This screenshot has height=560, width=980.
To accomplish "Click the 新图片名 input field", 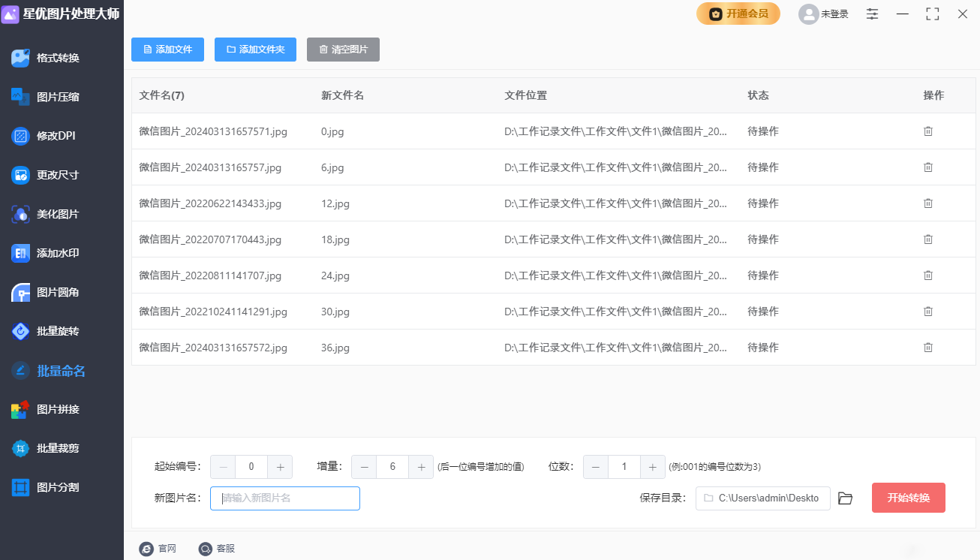I will 285,498.
